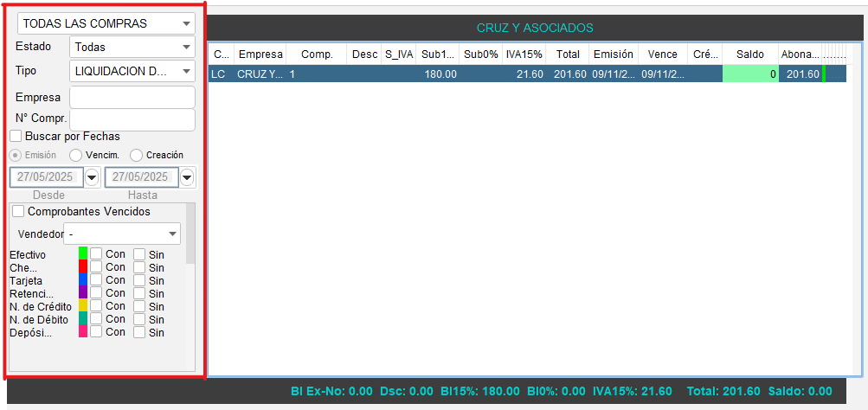Click the N° Compr. input field
This screenshot has width=868, height=410.
point(132,119)
